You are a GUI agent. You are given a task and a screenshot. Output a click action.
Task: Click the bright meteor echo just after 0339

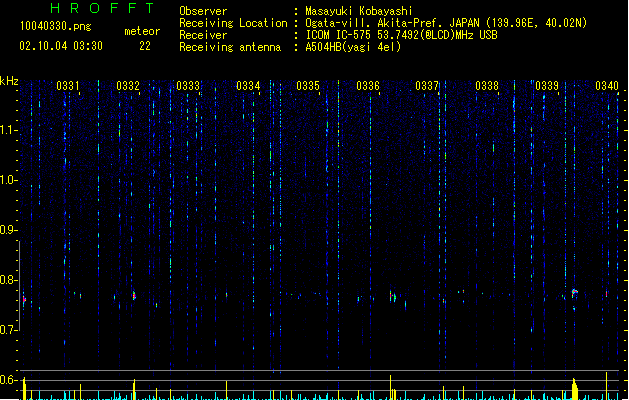pos(575,292)
